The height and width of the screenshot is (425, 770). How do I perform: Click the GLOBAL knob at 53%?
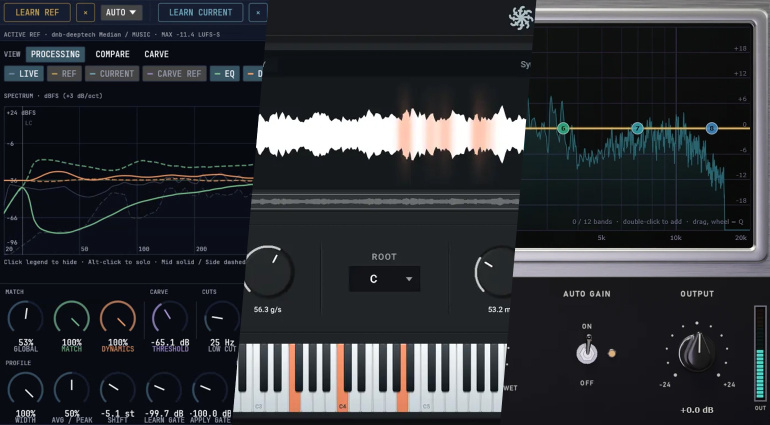point(26,317)
